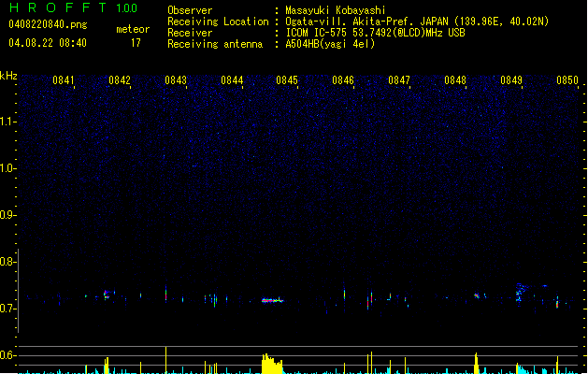The width and height of the screenshot is (588, 374).
Task: Select the filename 0408220840.png
Action: point(48,24)
